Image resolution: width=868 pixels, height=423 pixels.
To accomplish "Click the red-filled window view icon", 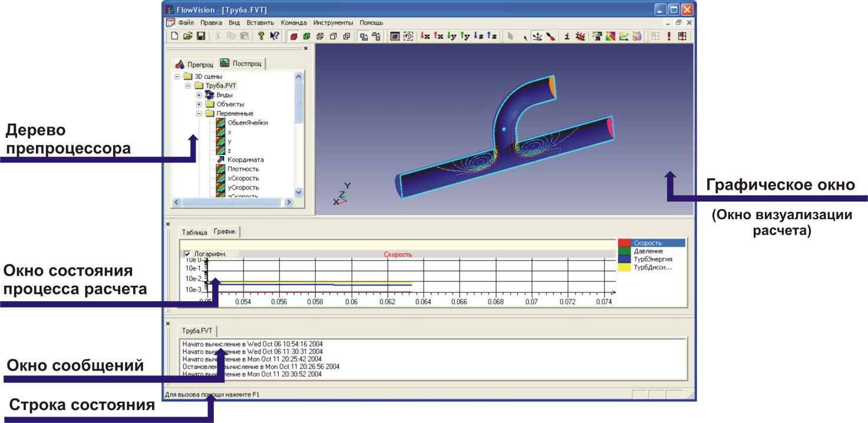I will [x=394, y=36].
